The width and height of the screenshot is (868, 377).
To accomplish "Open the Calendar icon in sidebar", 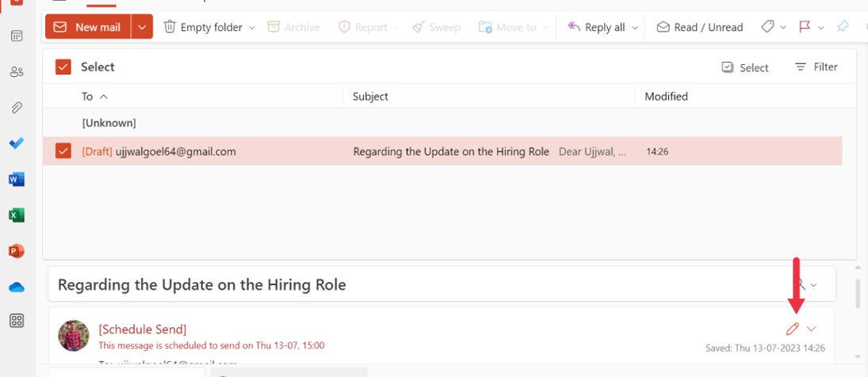I will click(17, 36).
